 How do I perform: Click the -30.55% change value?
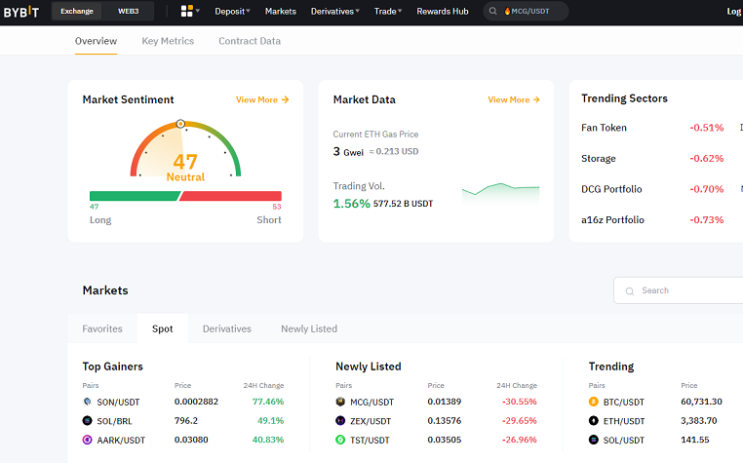(519, 402)
